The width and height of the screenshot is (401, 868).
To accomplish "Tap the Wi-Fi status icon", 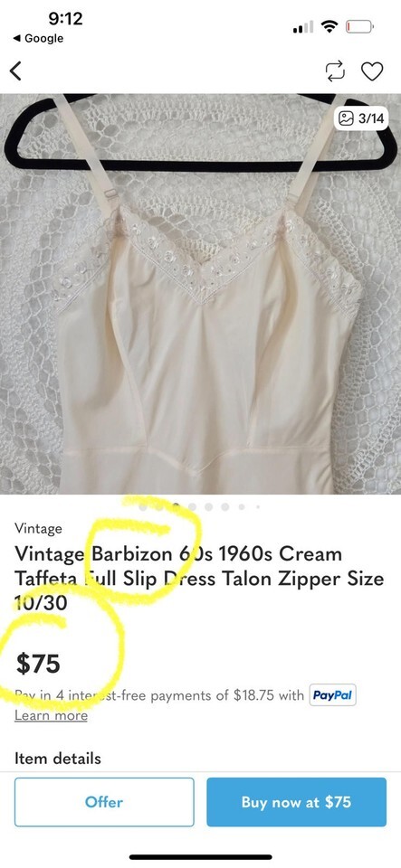I will click(x=329, y=25).
